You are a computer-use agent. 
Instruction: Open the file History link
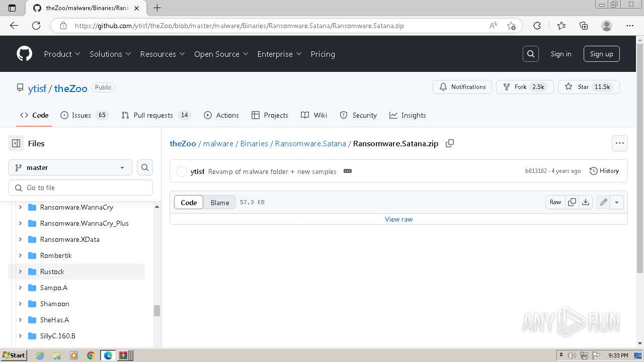coord(604,171)
